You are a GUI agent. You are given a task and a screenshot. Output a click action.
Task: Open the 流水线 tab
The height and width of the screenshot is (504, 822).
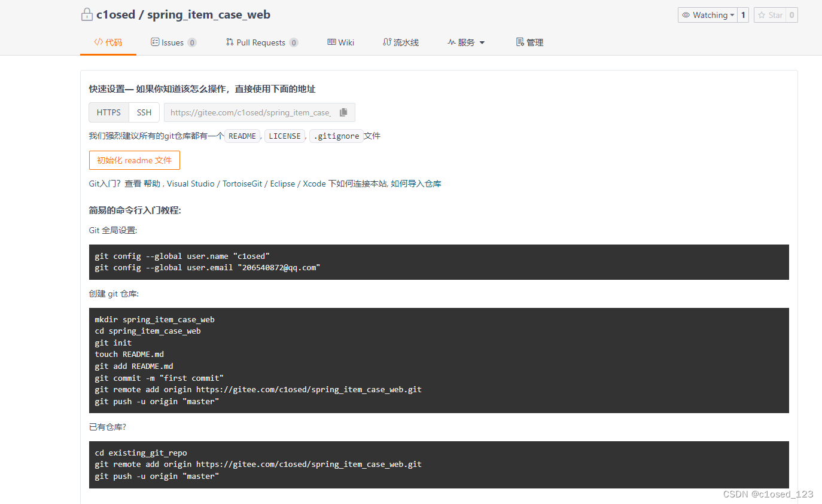point(401,42)
